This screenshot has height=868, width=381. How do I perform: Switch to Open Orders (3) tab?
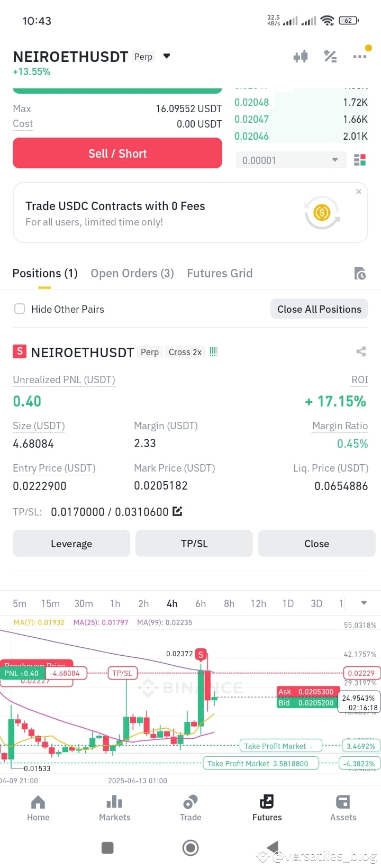(132, 273)
